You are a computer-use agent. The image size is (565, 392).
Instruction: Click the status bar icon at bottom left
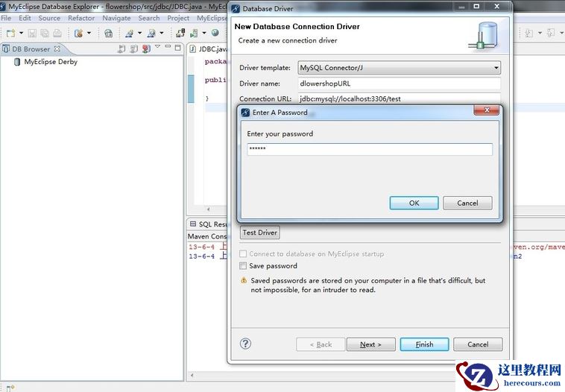point(10,388)
